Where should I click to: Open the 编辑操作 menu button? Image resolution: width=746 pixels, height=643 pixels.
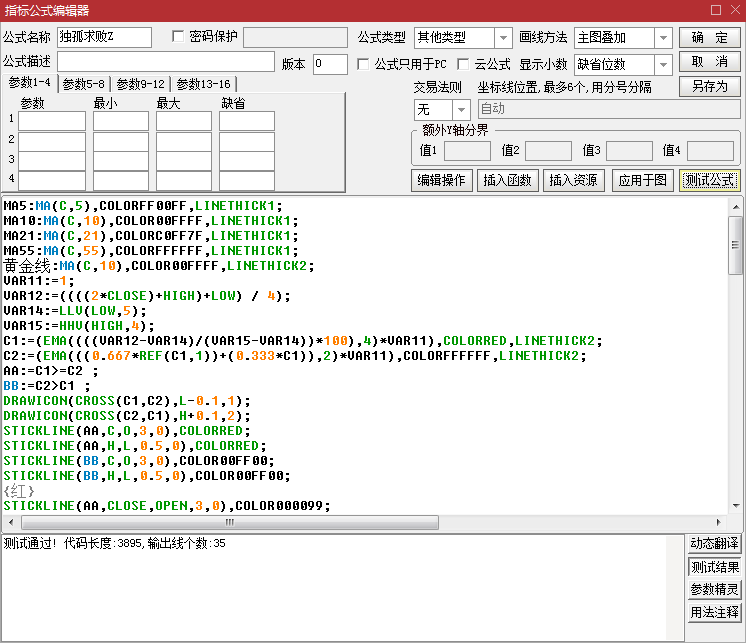pos(442,180)
